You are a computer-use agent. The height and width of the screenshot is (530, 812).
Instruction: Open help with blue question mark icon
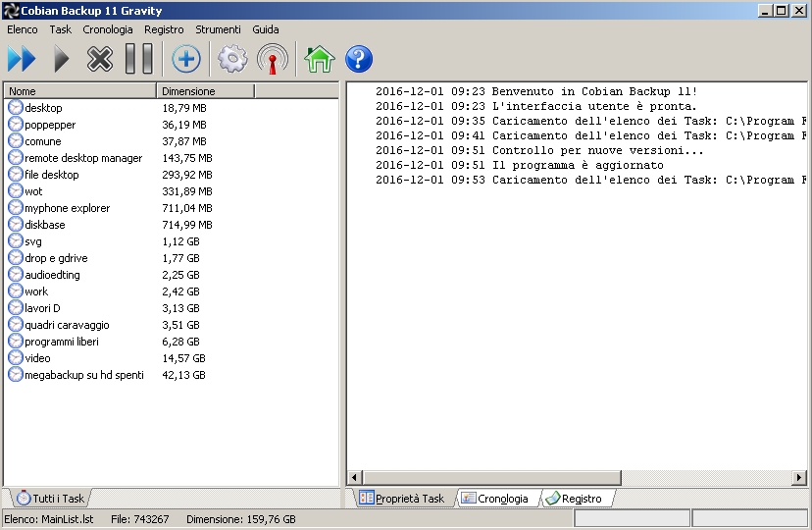(x=358, y=59)
